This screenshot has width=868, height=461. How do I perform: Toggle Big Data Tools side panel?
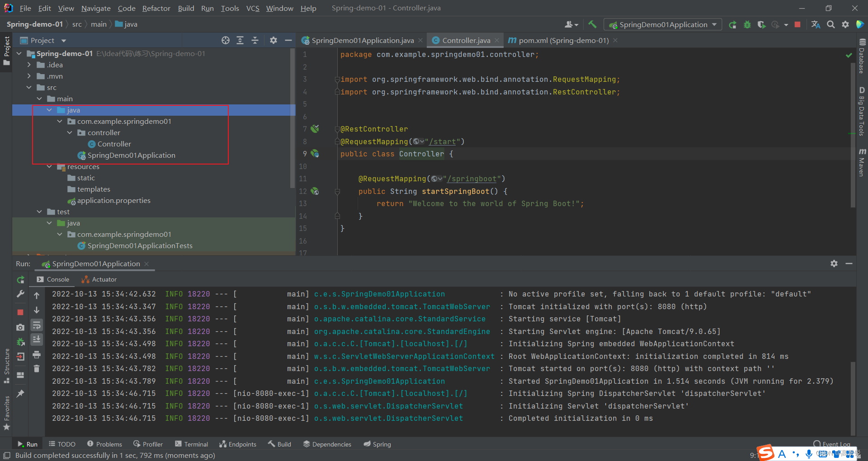coord(862,111)
